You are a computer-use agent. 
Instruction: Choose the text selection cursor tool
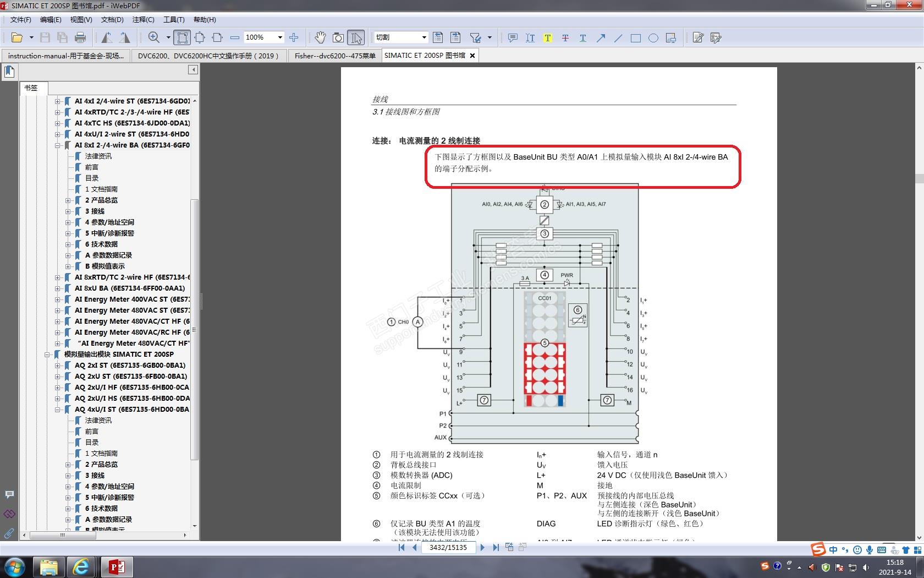pos(356,37)
